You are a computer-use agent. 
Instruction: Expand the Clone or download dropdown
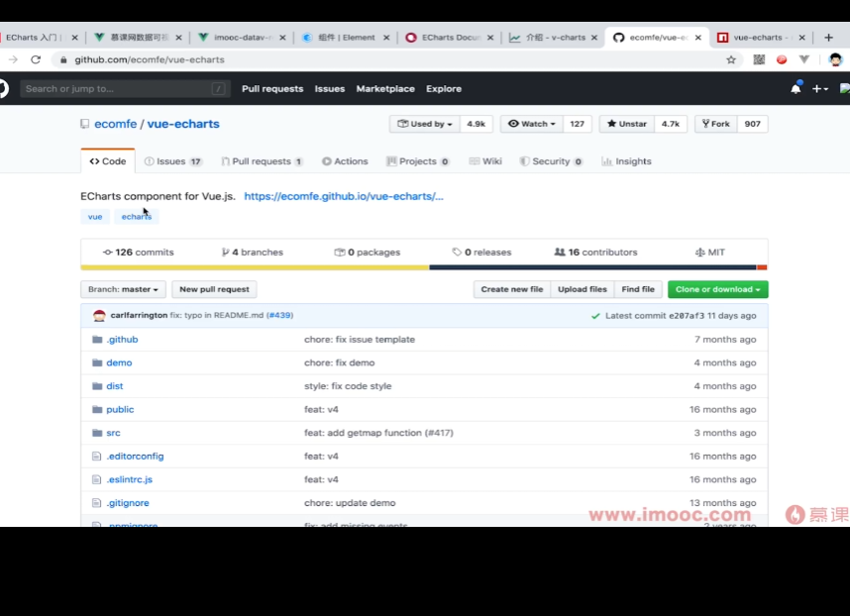(717, 289)
